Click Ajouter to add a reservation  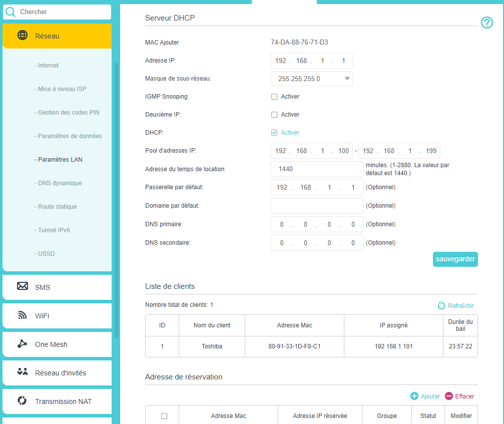(425, 396)
